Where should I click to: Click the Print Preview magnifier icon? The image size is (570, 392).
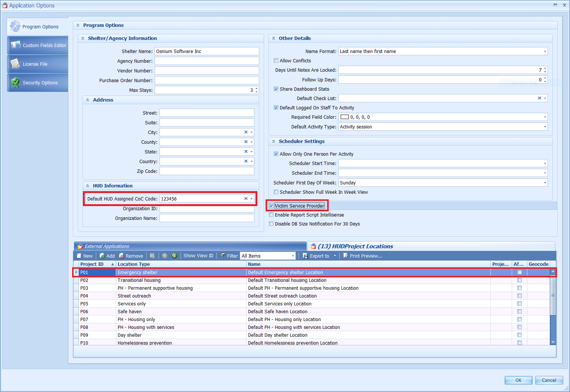pyautogui.click(x=346, y=256)
